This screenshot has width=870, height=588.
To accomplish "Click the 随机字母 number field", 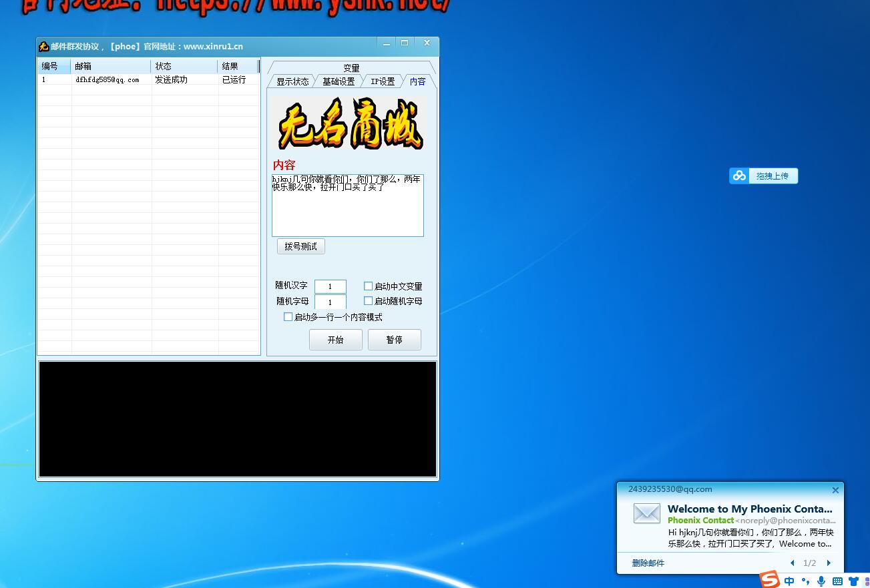I will [x=331, y=302].
